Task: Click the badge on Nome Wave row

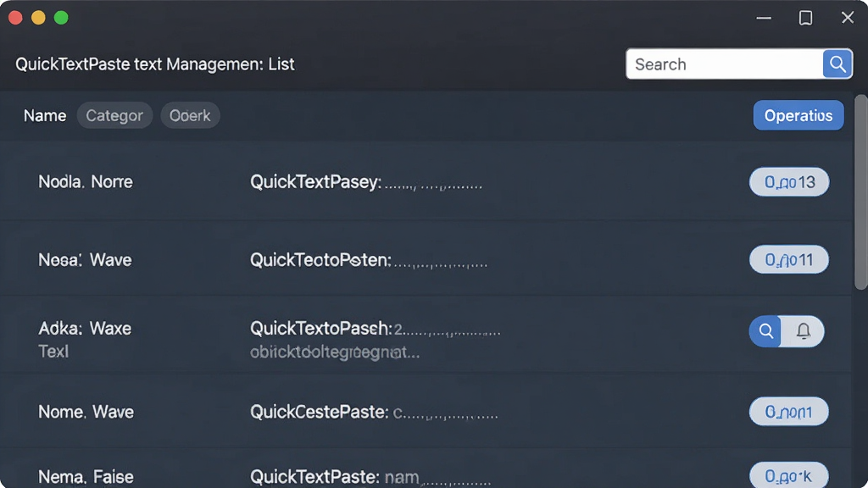Action: (x=789, y=412)
